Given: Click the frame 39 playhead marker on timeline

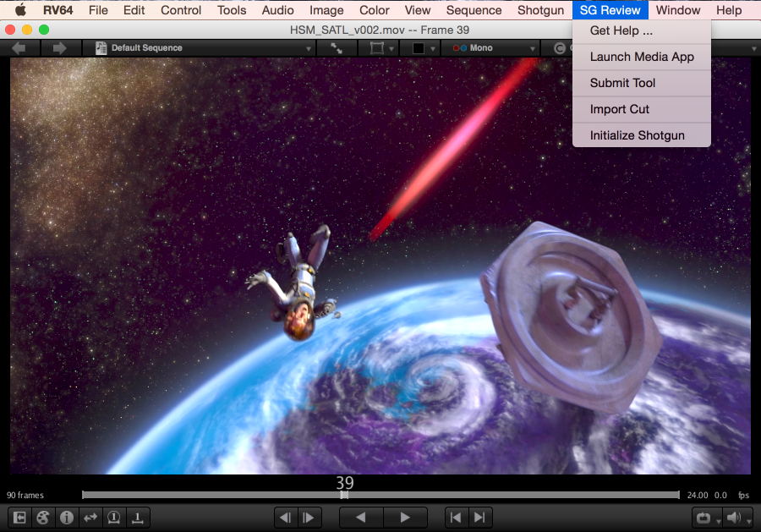Looking at the screenshot, I should [344, 495].
